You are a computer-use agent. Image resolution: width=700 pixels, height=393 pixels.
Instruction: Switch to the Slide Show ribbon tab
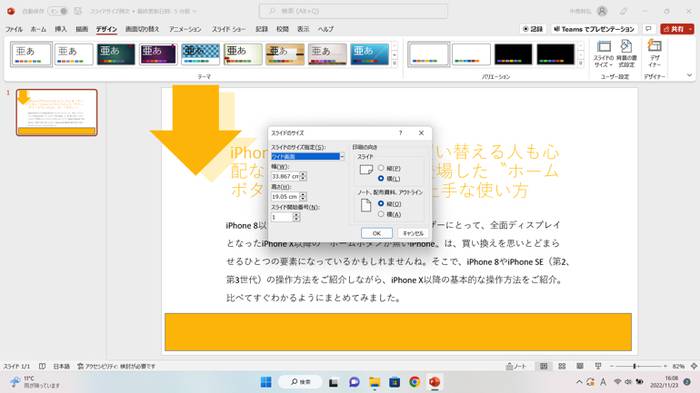pos(229,29)
